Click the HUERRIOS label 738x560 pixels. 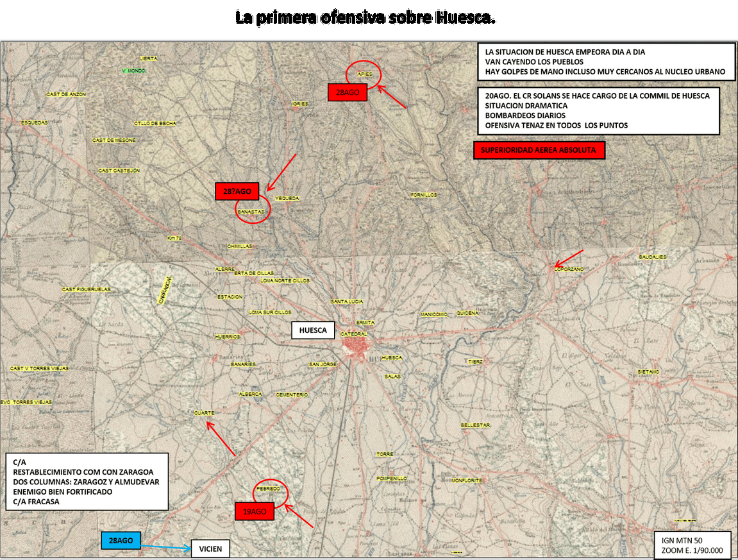(x=228, y=337)
